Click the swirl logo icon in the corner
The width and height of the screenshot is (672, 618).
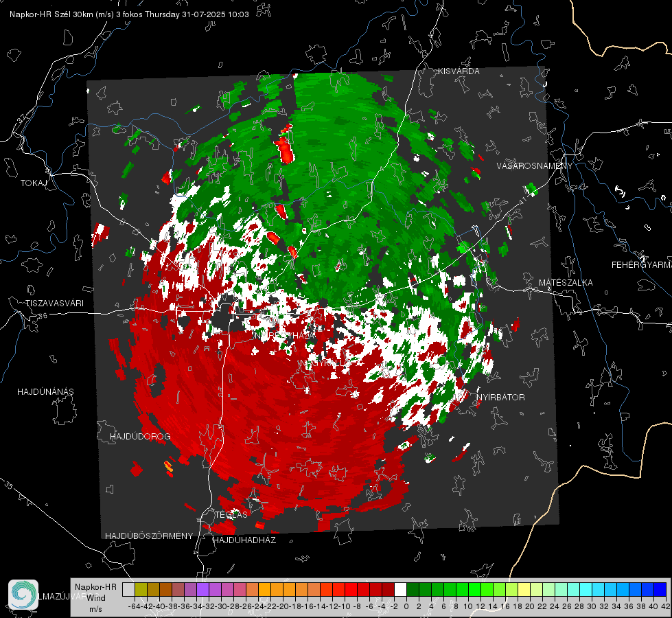coord(23,595)
